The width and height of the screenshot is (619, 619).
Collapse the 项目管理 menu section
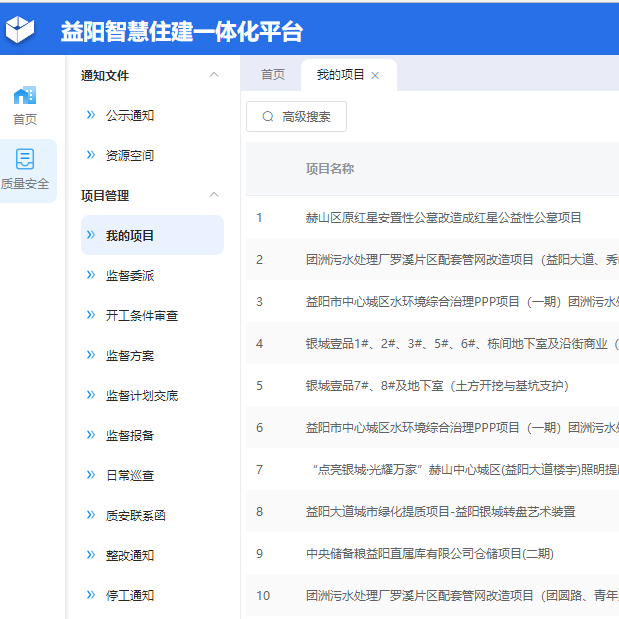click(x=213, y=195)
